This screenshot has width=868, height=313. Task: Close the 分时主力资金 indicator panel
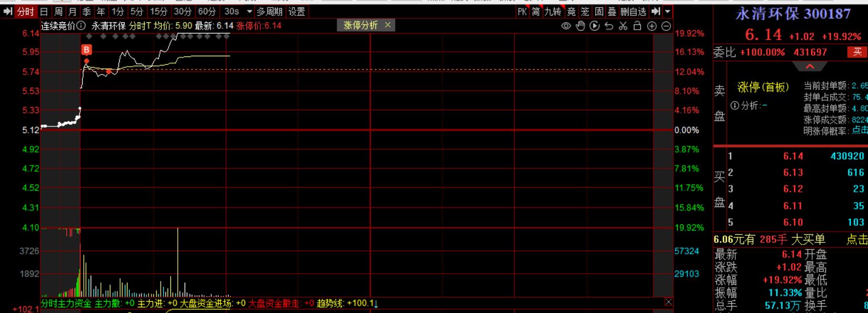pos(669,302)
